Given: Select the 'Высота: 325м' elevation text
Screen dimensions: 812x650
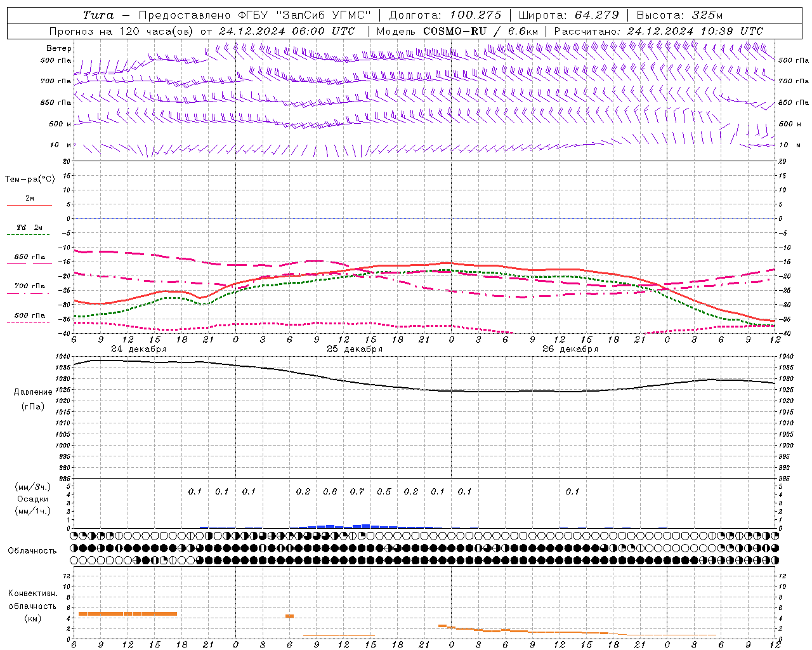Looking at the screenshot, I should click(x=679, y=15).
